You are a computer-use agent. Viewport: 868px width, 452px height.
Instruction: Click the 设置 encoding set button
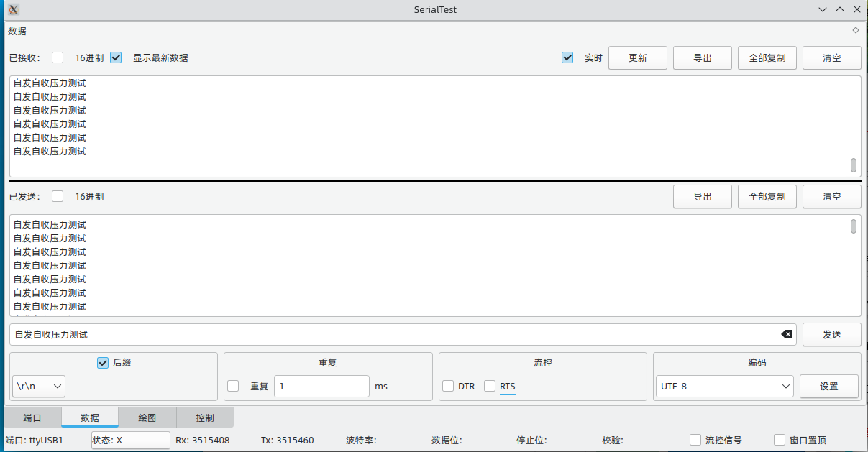tap(829, 386)
